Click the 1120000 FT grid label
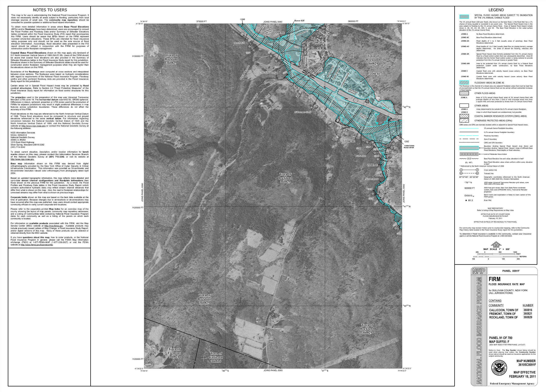The height and width of the screenshot is (392, 546). (138, 359)
